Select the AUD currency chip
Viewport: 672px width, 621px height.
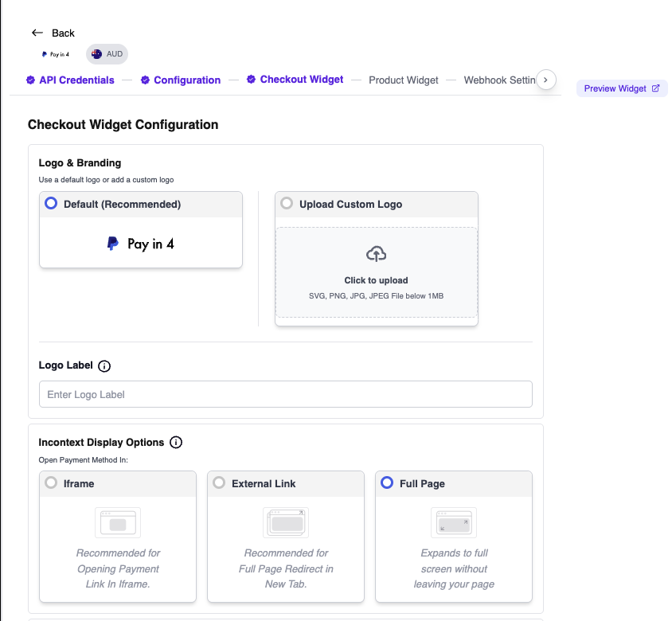point(107,54)
